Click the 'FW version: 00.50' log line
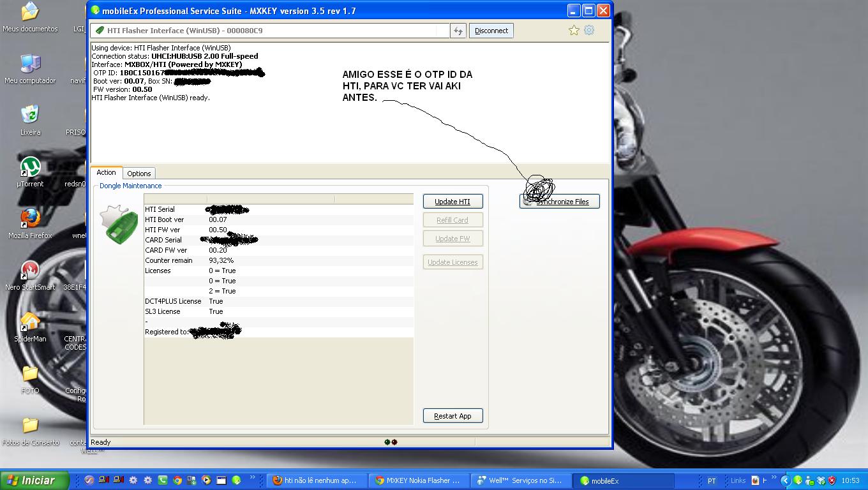The height and width of the screenshot is (490, 868). coord(123,89)
